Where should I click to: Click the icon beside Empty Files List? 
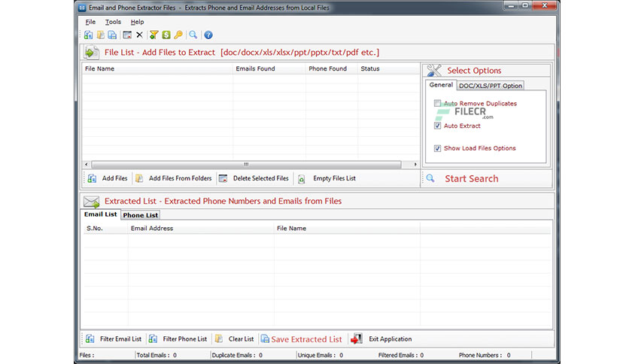coord(301,179)
